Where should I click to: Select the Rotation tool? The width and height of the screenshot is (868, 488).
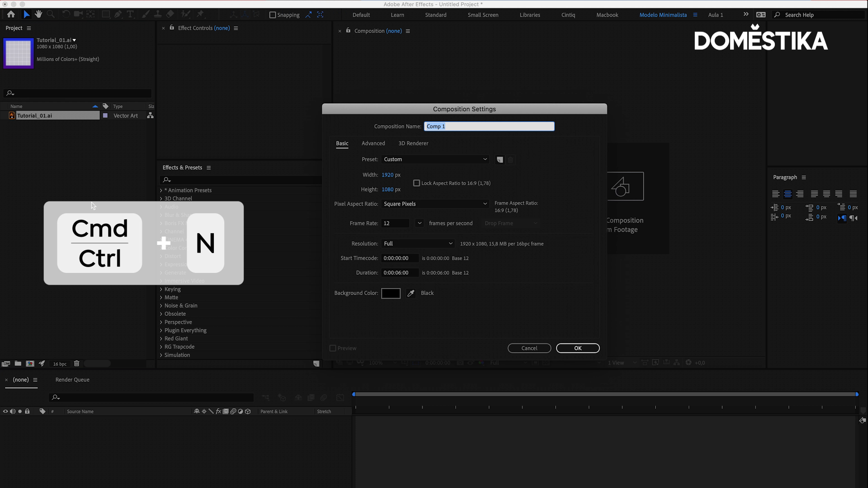66,14
